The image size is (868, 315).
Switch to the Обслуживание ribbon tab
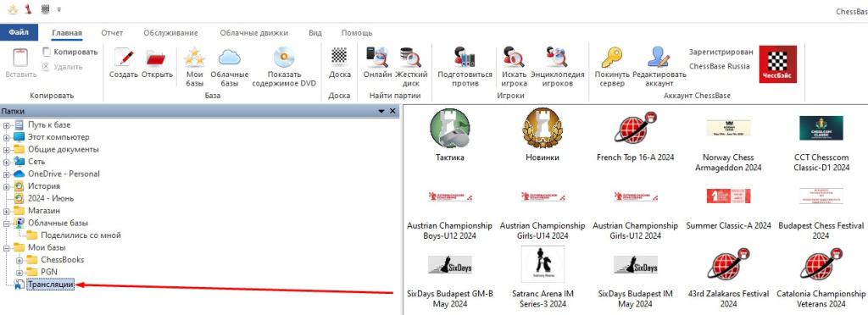click(x=170, y=33)
